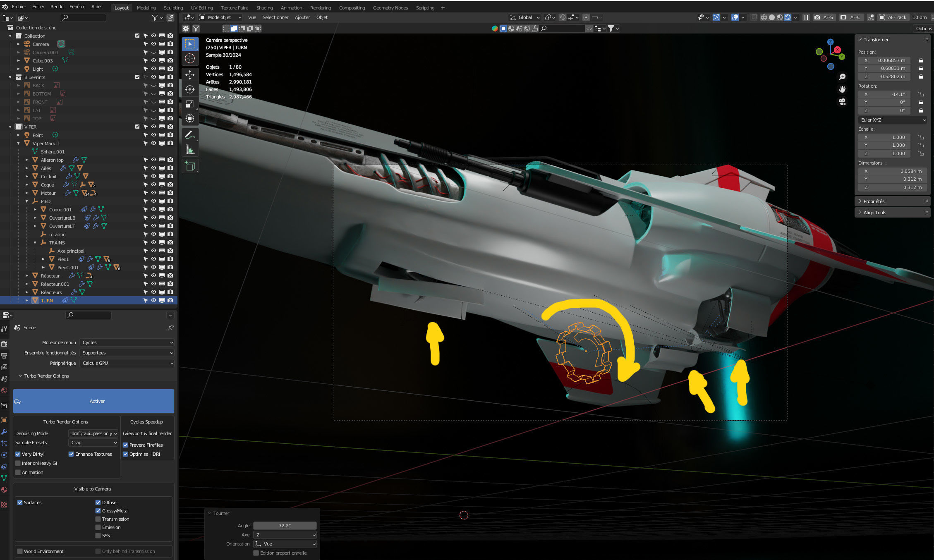Select the Annotate pencil tool
This screenshot has height=560, width=934.
190,135
